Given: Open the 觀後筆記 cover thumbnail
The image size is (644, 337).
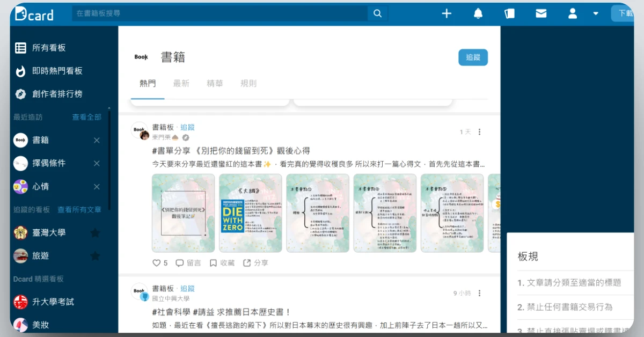Looking at the screenshot, I should point(184,213).
